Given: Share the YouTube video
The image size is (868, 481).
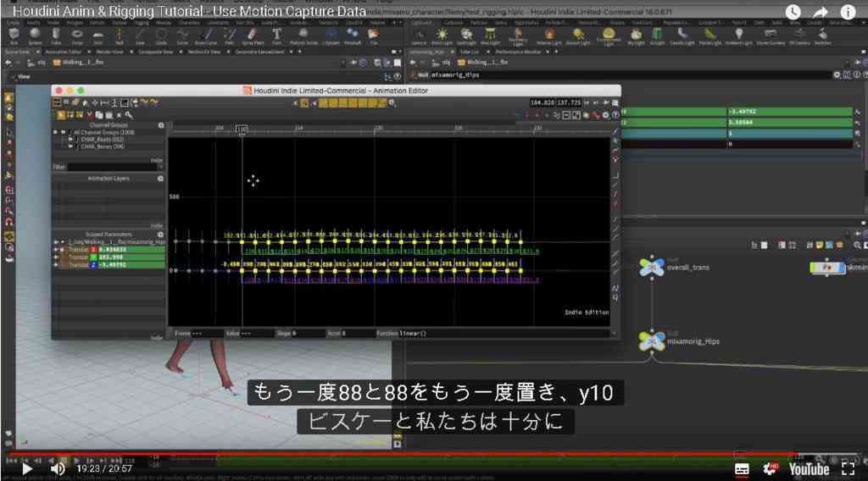Looking at the screenshot, I should pos(821,12).
